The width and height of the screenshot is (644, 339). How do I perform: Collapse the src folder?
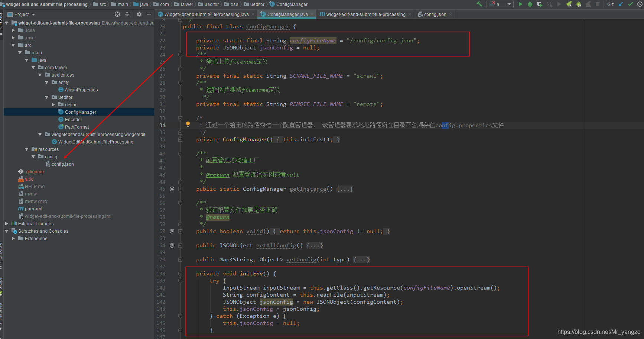(x=13, y=45)
